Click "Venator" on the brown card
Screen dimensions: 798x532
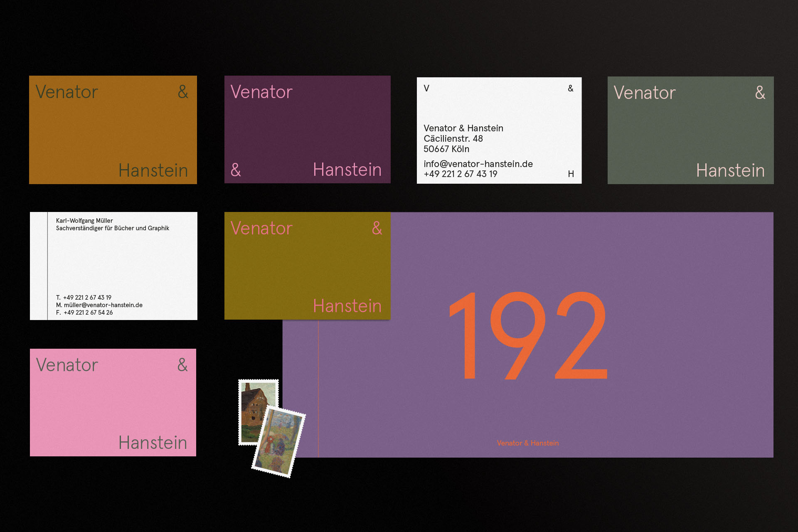pos(66,92)
